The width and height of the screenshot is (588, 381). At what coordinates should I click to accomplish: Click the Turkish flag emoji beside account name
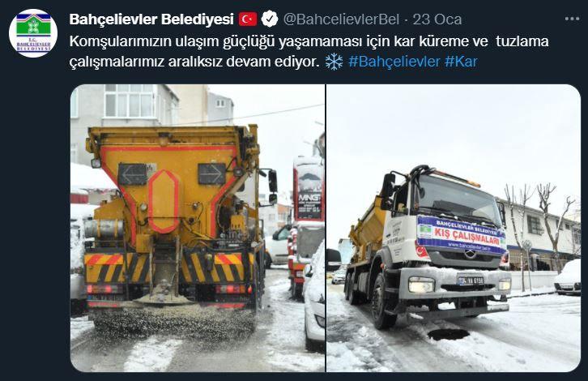coord(248,19)
